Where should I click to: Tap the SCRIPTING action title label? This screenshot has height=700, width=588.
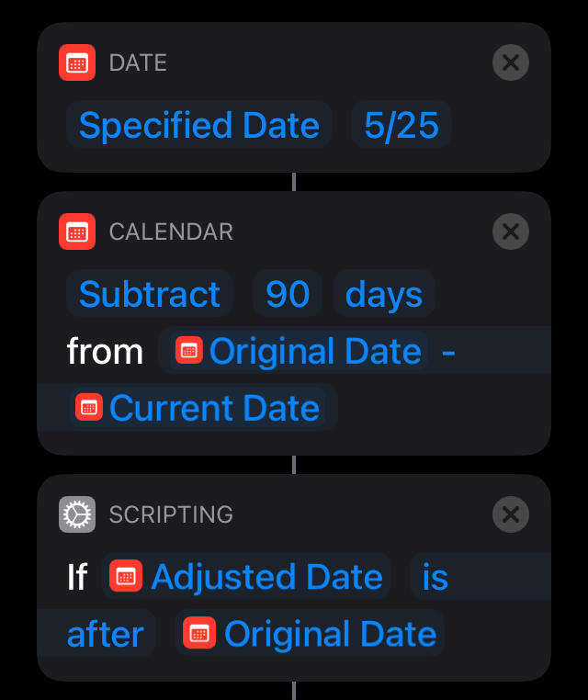click(171, 514)
